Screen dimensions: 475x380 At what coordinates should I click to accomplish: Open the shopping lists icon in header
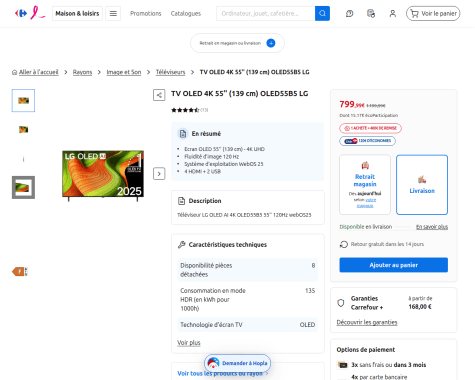point(371,14)
